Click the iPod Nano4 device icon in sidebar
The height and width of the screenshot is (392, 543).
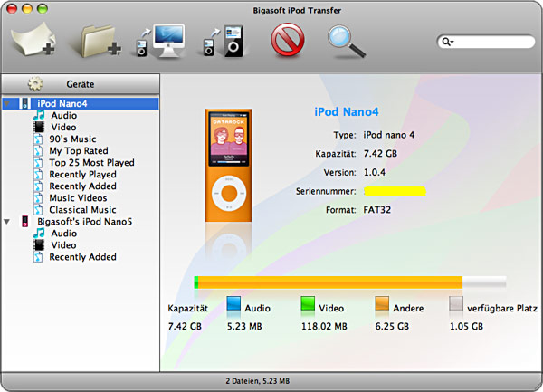pos(24,103)
